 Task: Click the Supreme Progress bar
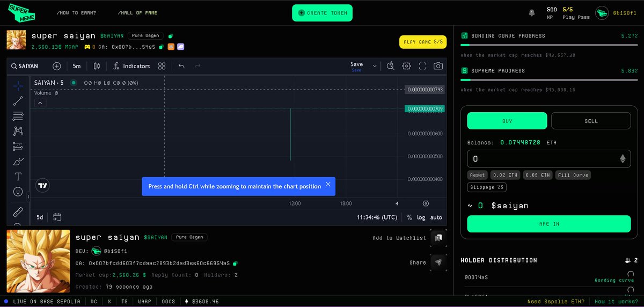pos(549,80)
